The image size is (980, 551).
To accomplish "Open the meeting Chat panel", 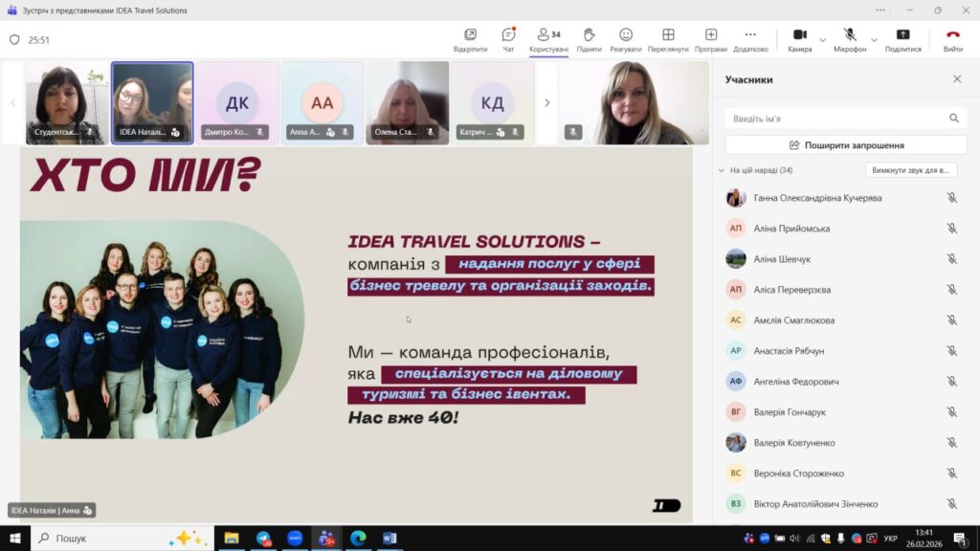I will (x=508, y=39).
